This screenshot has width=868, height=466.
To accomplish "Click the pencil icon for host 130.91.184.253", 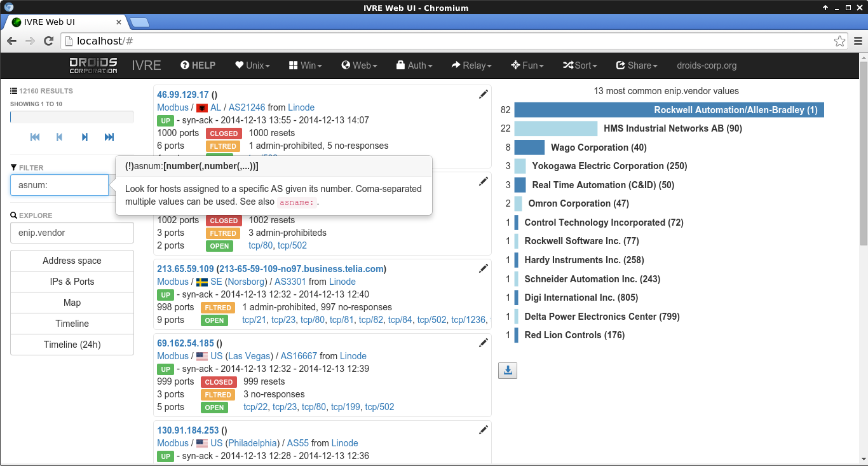I will (x=484, y=430).
